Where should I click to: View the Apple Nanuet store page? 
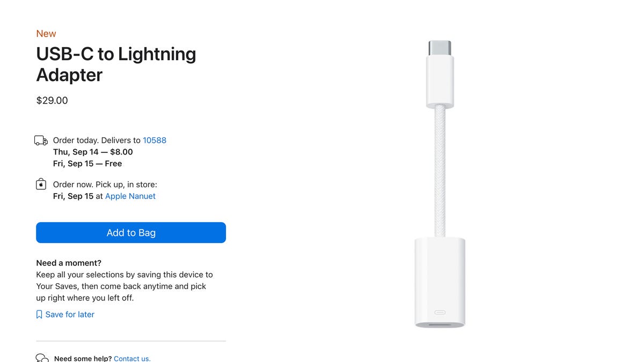click(x=130, y=196)
